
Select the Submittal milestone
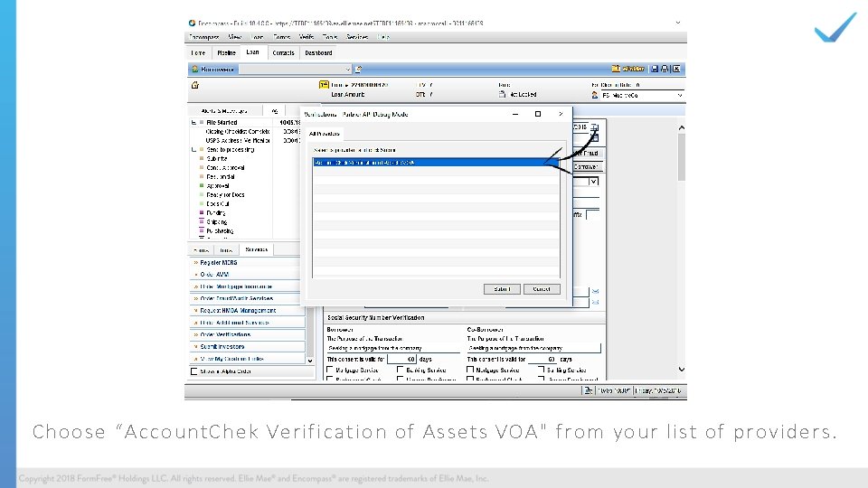pos(216,159)
